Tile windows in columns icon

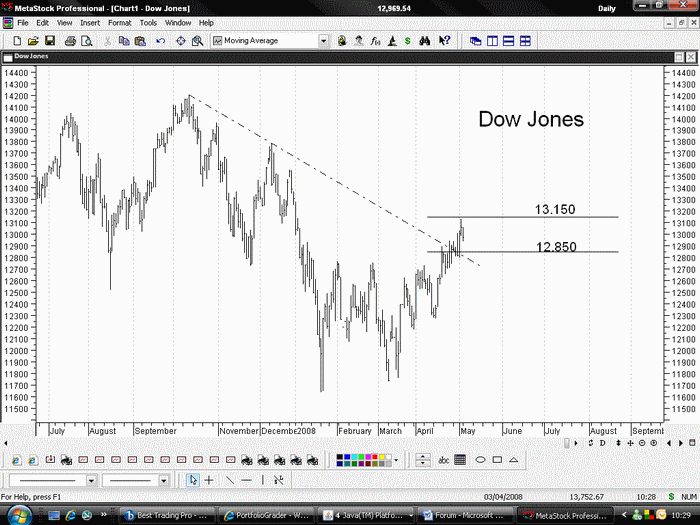click(492, 41)
